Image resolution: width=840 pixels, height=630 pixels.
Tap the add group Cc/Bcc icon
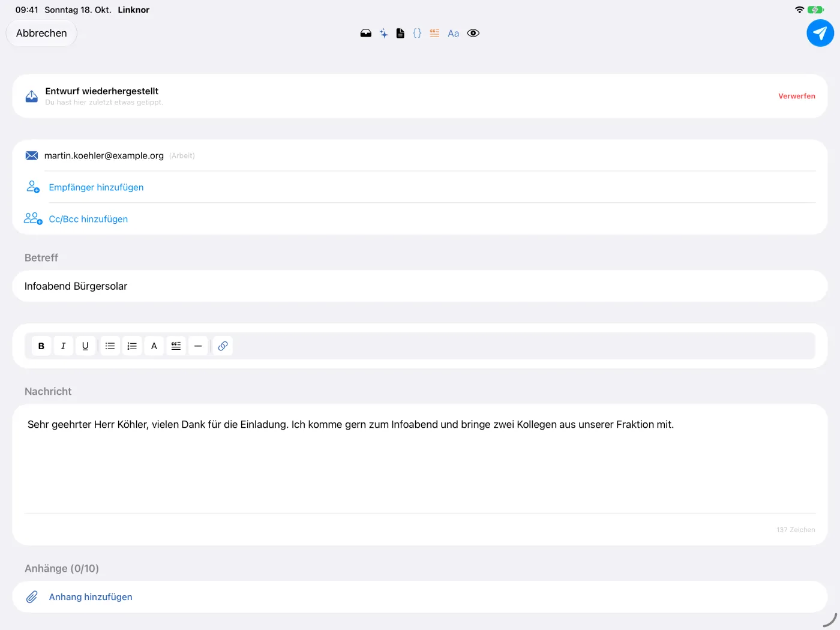[x=33, y=218]
